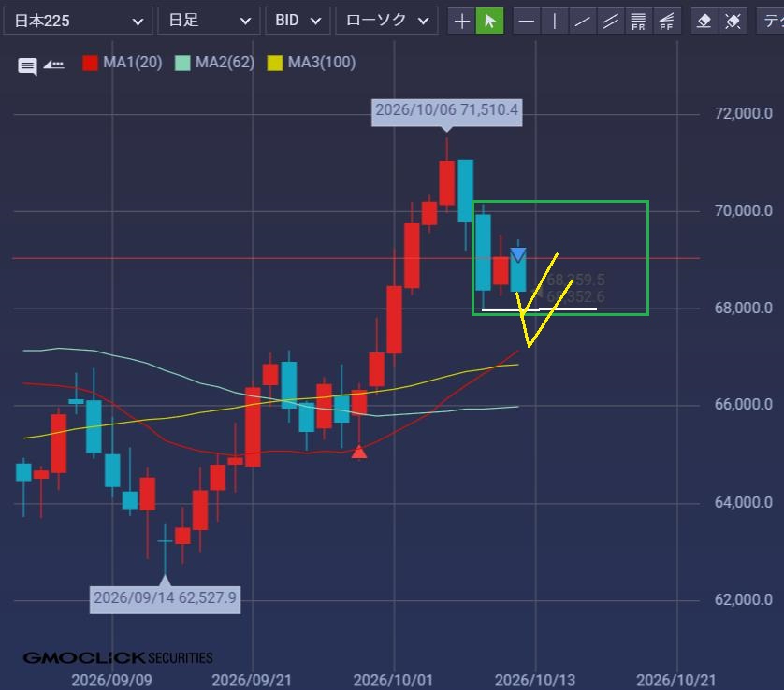Open the 日足 timeframe dropdown

pos(209,21)
